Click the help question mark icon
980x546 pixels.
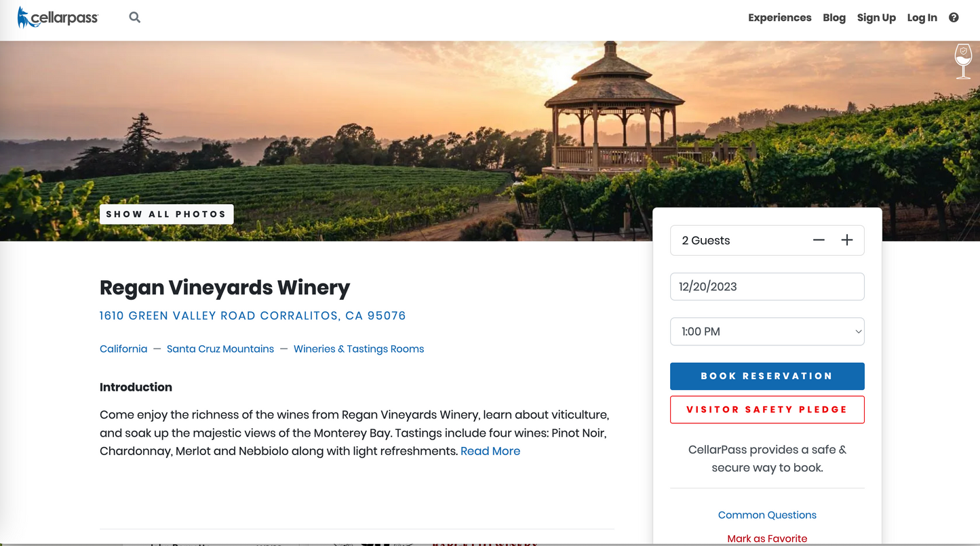[x=954, y=18]
